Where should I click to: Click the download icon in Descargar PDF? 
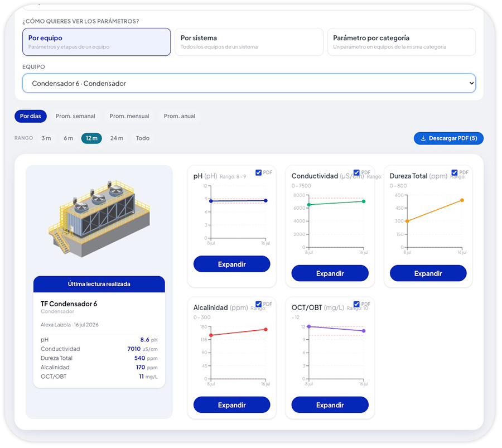[x=423, y=138]
